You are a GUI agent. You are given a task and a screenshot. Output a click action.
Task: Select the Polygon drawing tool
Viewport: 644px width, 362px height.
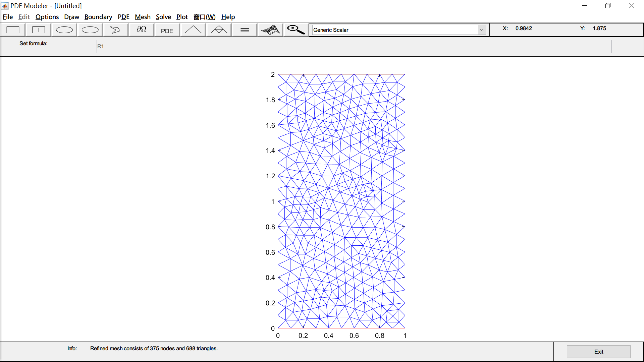point(115,29)
